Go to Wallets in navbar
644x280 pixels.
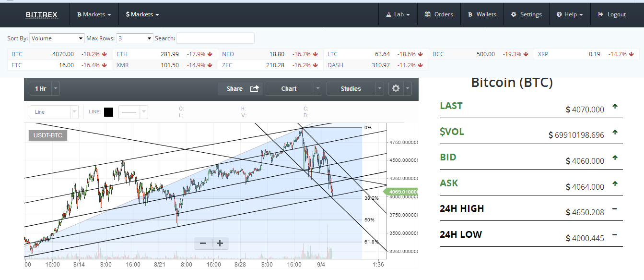[482, 14]
